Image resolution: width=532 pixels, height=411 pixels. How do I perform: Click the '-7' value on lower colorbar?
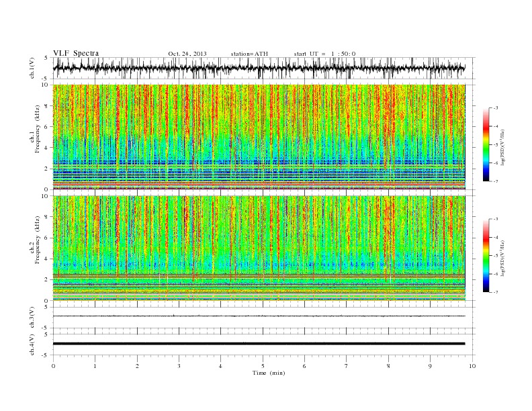click(495, 292)
